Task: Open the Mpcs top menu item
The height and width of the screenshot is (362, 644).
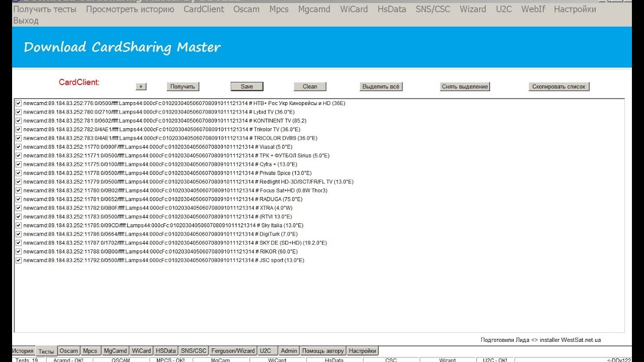Action: (279, 9)
